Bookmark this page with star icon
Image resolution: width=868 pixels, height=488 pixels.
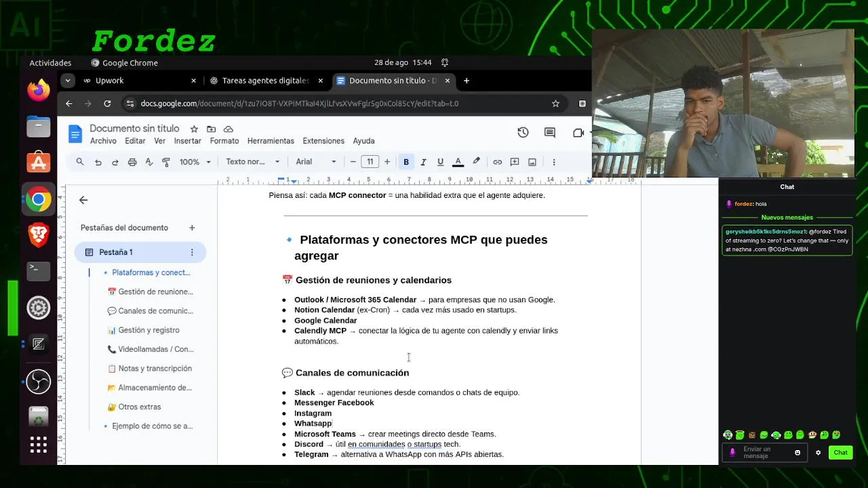click(555, 104)
